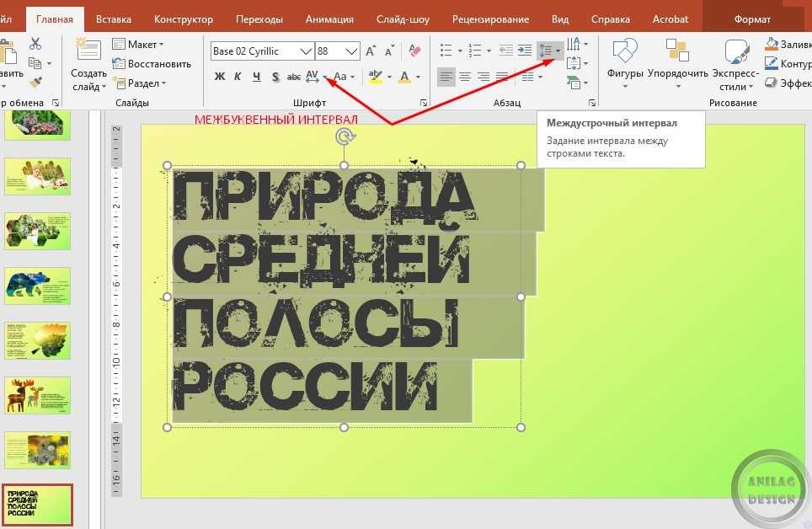
Task: Open the font name dropdown
Action: (x=305, y=51)
